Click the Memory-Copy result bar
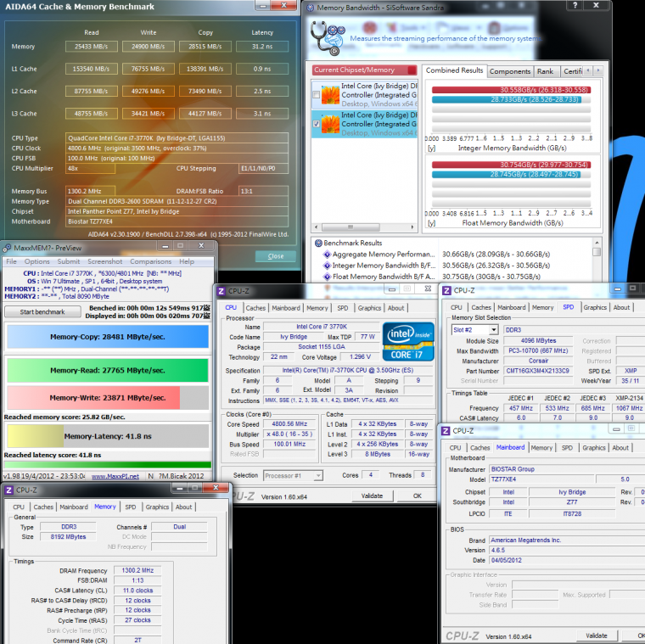This screenshot has width=645, height=644. [x=107, y=337]
